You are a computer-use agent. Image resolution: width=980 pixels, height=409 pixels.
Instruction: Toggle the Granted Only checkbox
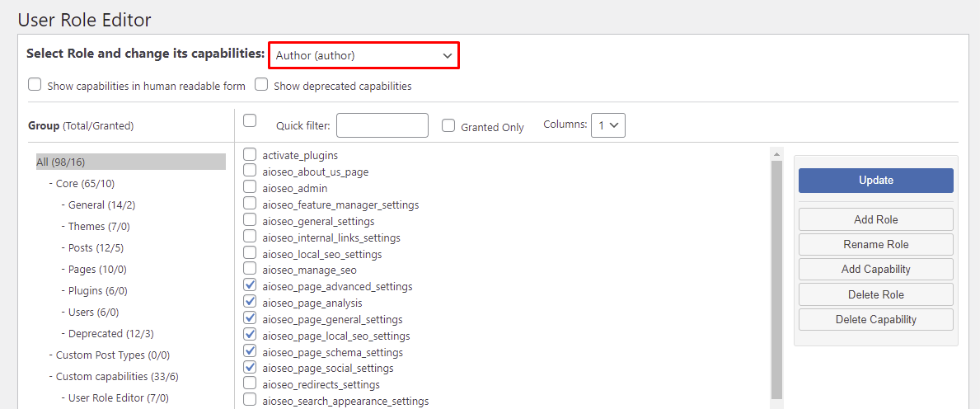[448, 126]
